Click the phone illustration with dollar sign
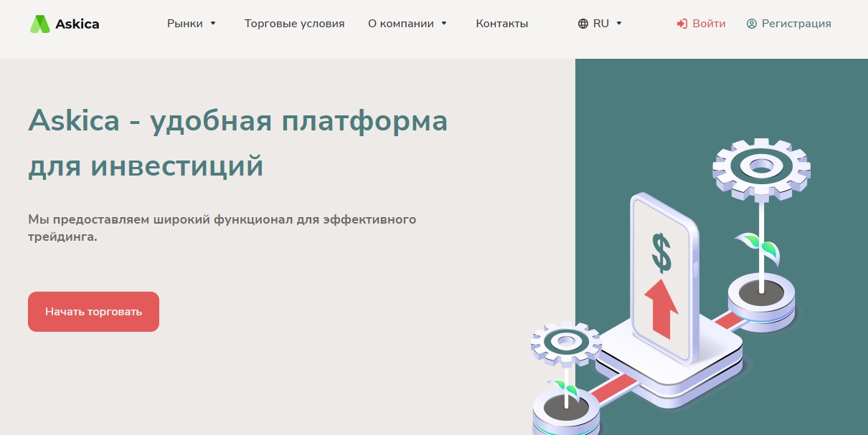The width and height of the screenshot is (868, 435). click(664, 279)
